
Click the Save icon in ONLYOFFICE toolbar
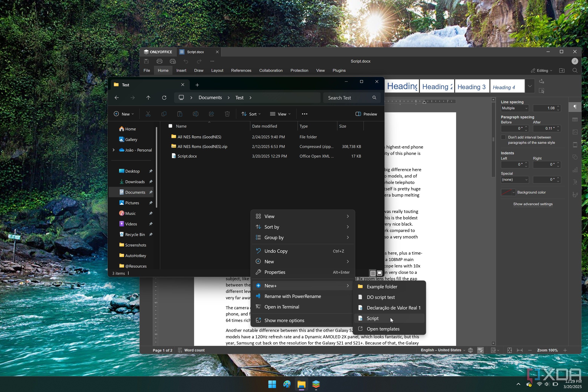point(146,61)
